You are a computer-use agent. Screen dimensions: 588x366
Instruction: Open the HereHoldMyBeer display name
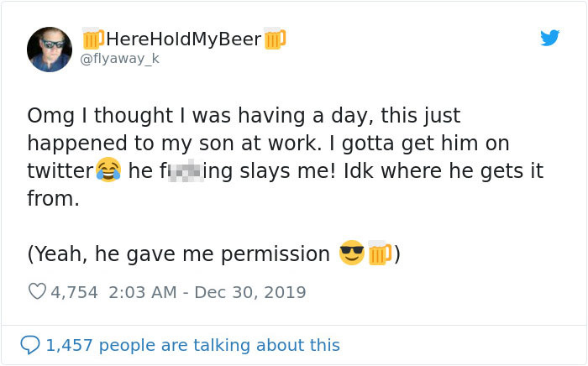pos(183,39)
